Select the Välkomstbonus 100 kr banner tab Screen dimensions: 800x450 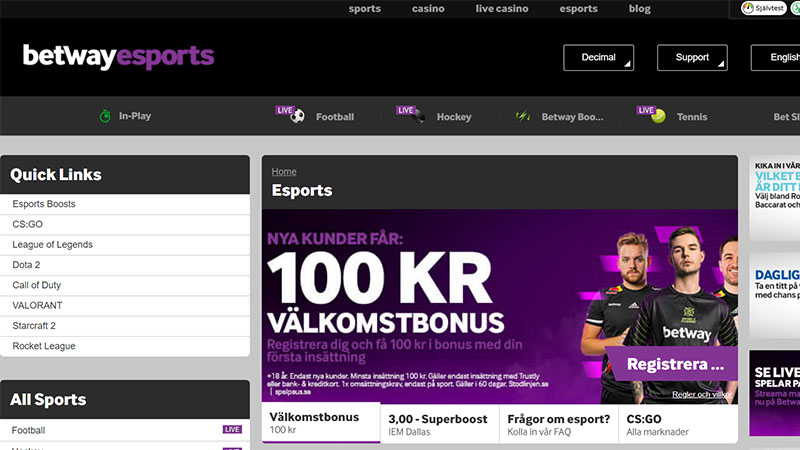pyautogui.click(x=321, y=422)
